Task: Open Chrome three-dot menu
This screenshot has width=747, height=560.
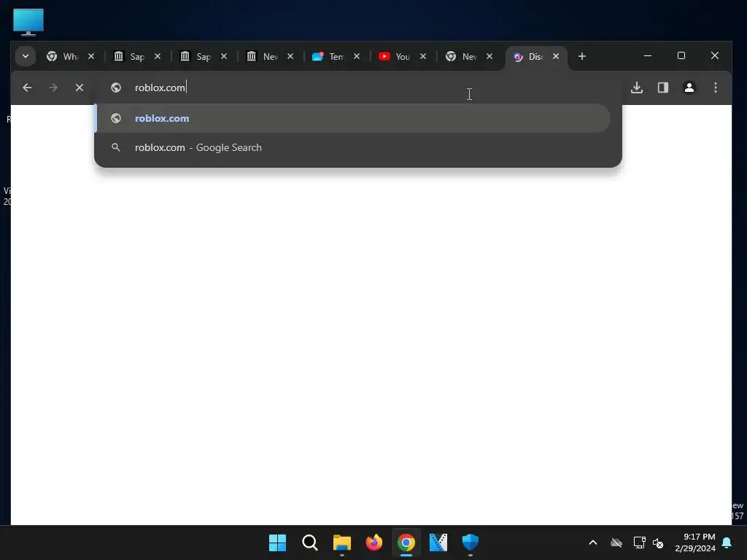Action: (716, 87)
